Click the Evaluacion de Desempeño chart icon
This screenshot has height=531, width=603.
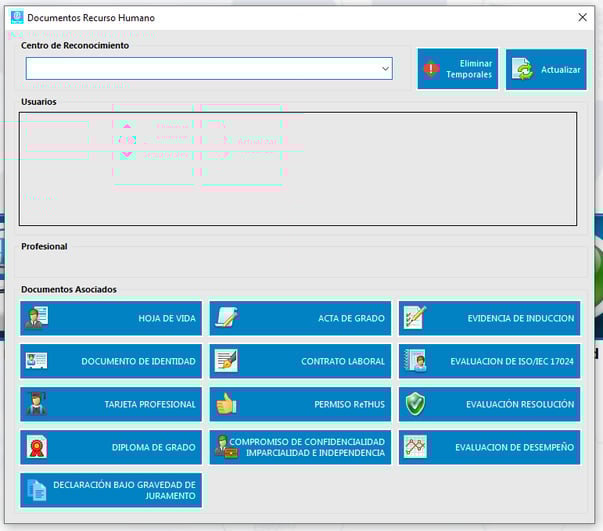(415, 447)
